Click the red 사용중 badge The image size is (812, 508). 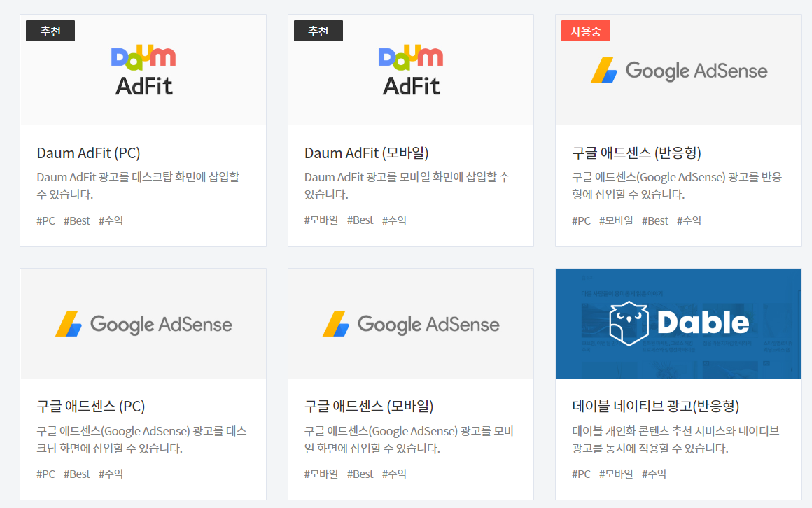[586, 31]
